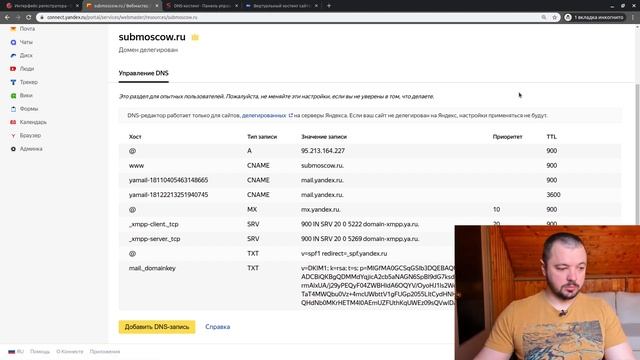Click the Тип записи column header
This screenshot has width=640, height=360.
pos(262,137)
